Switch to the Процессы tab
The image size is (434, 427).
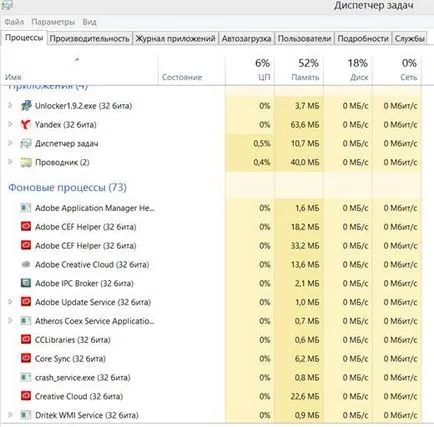tap(24, 38)
